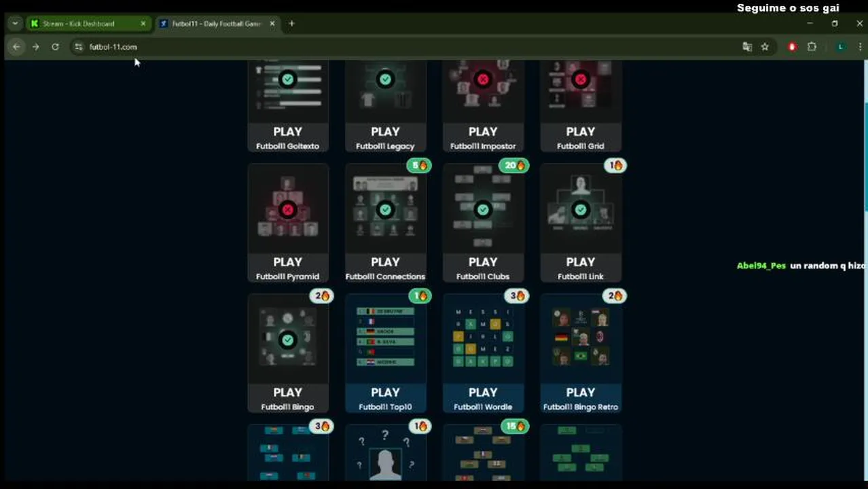Image resolution: width=868 pixels, height=489 pixels.
Task: Reload the page with refresh icon
Action: (x=55, y=47)
